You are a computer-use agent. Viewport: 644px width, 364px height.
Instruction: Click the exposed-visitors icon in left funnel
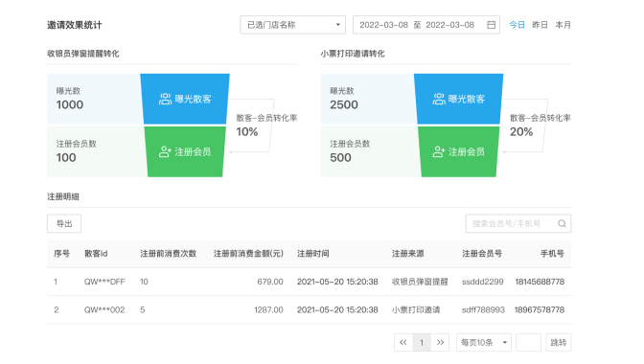tap(165, 99)
